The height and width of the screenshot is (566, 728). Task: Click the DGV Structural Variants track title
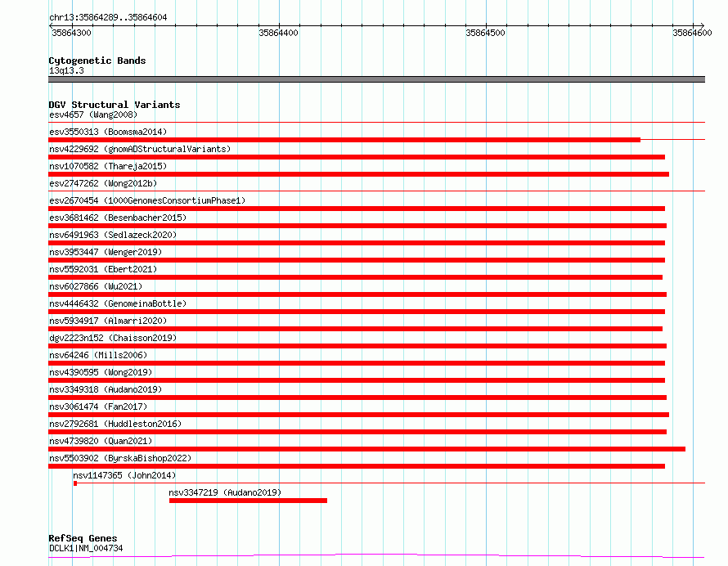(115, 105)
